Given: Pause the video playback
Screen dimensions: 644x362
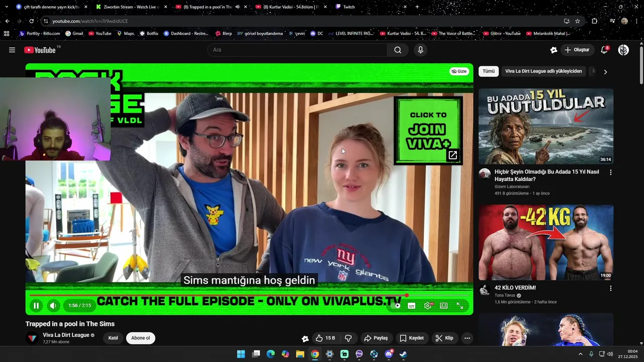Looking at the screenshot, I should [x=36, y=305].
